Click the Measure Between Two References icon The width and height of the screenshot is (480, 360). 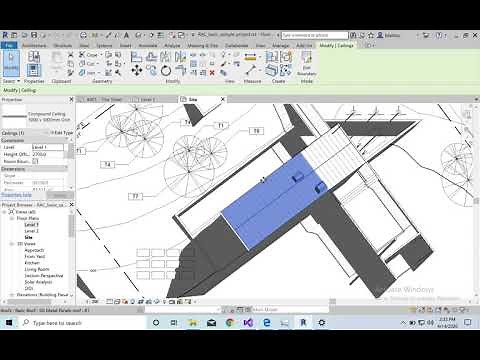pos(251,70)
